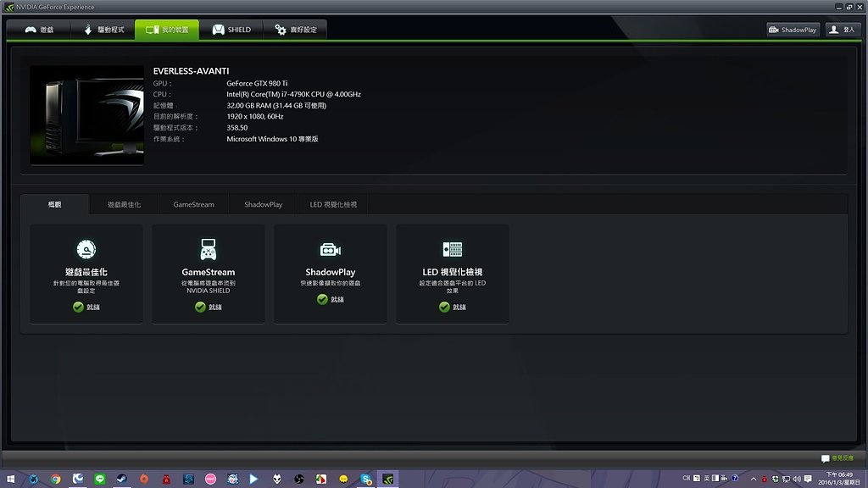868x488 pixels.
Task: Switch to the GameStream sub-tab
Action: [194, 205]
